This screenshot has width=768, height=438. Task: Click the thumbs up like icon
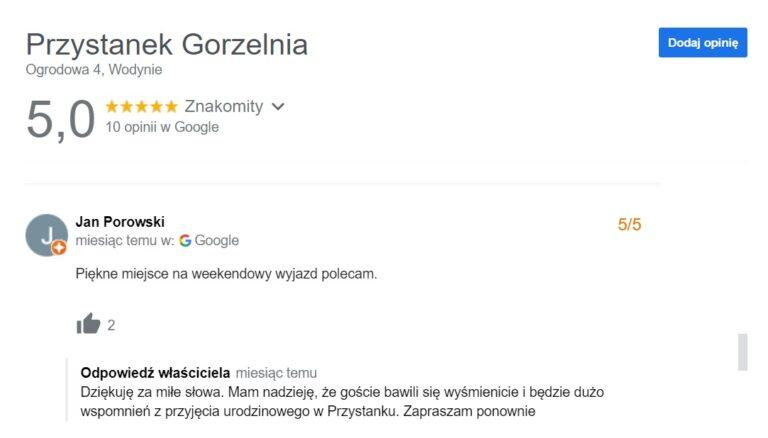tap(89, 324)
